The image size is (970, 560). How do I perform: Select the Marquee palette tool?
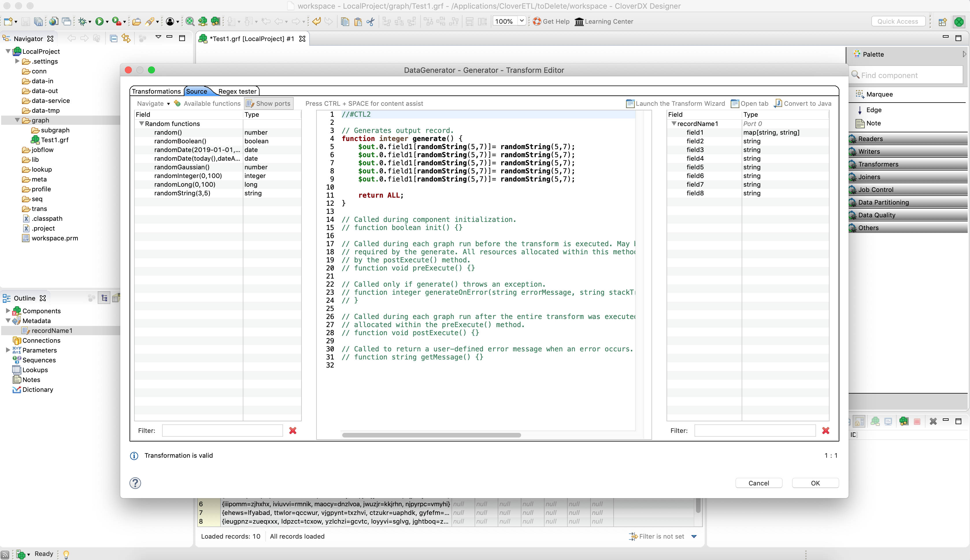click(x=879, y=94)
